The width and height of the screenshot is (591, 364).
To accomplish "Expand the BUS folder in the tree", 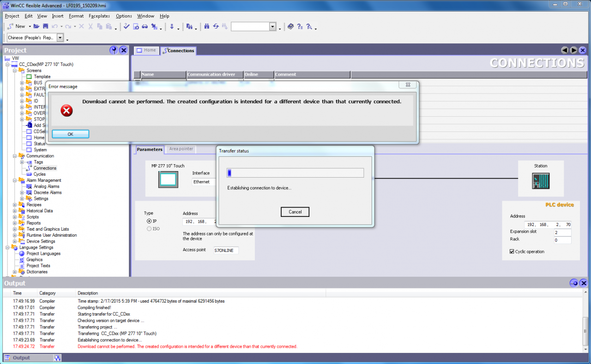I will (22, 83).
